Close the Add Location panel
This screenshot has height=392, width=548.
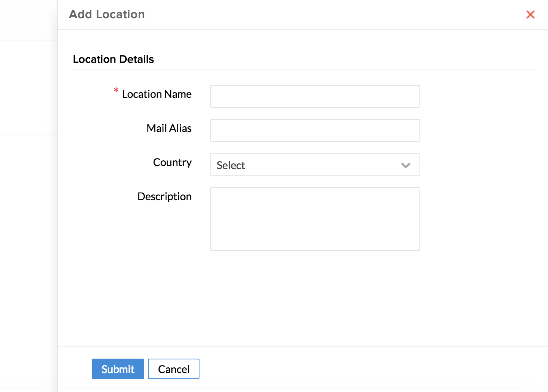[x=530, y=14]
